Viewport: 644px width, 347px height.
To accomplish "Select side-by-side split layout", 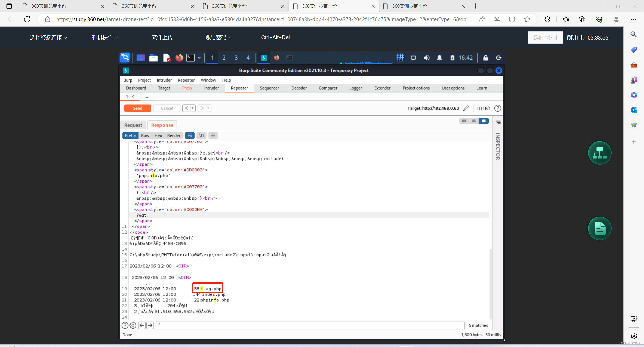I will (x=464, y=121).
